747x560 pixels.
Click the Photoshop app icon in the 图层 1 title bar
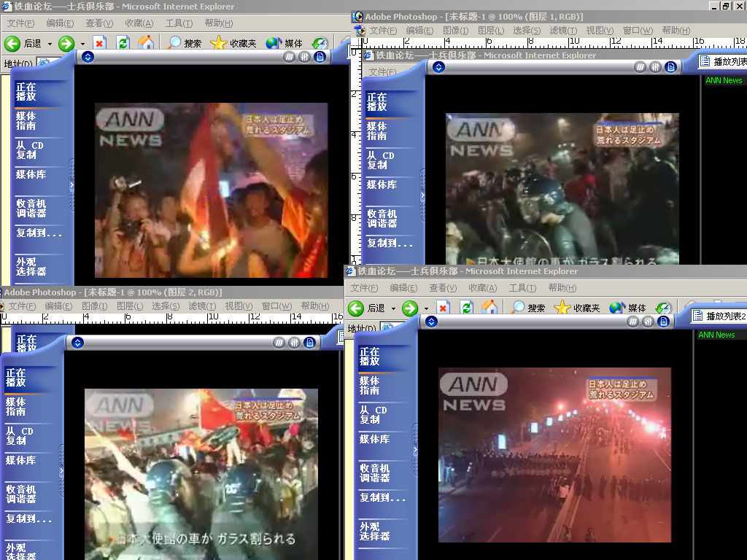click(x=357, y=17)
